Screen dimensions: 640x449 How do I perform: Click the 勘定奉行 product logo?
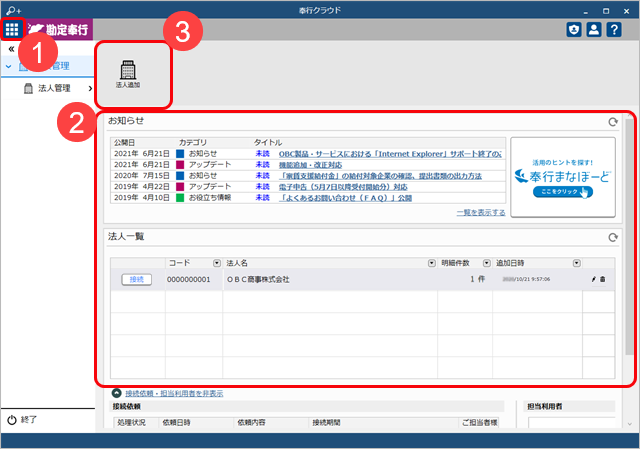point(60,29)
